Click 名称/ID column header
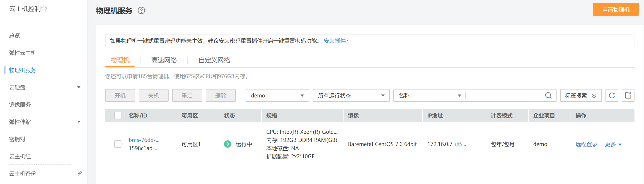This screenshot has width=644, height=184. [138, 116]
